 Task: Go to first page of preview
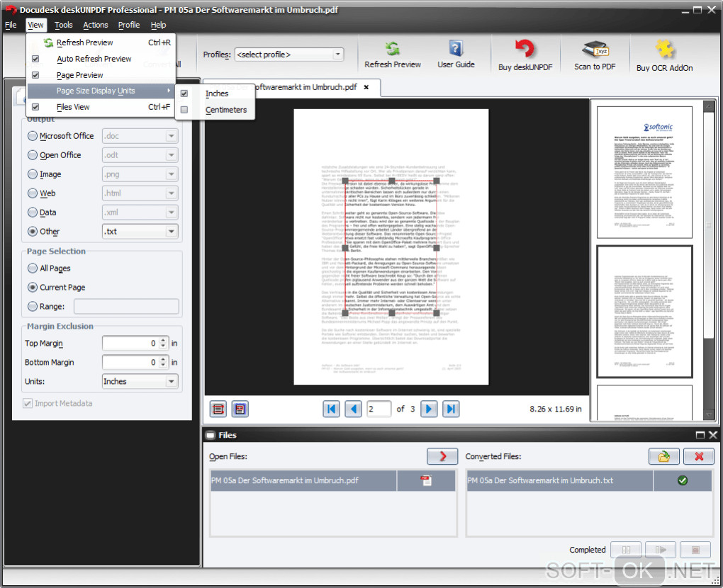(331, 409)
